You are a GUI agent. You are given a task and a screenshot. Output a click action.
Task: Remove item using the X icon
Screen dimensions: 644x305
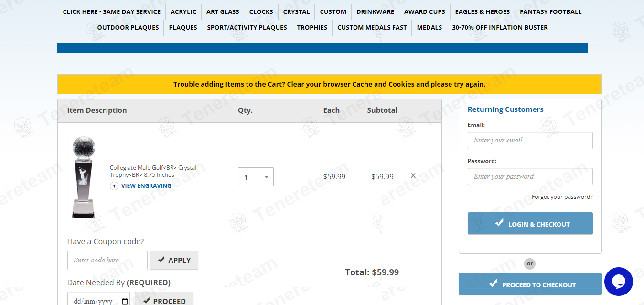point(413,176)
